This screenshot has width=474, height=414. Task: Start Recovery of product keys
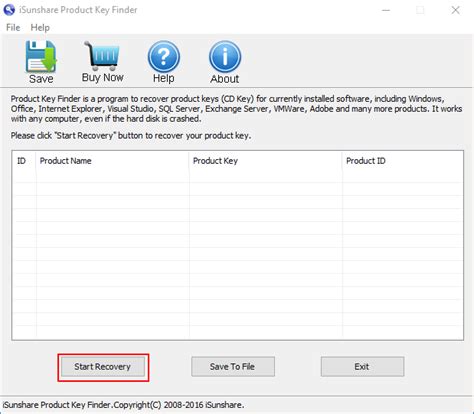(103, 367)
